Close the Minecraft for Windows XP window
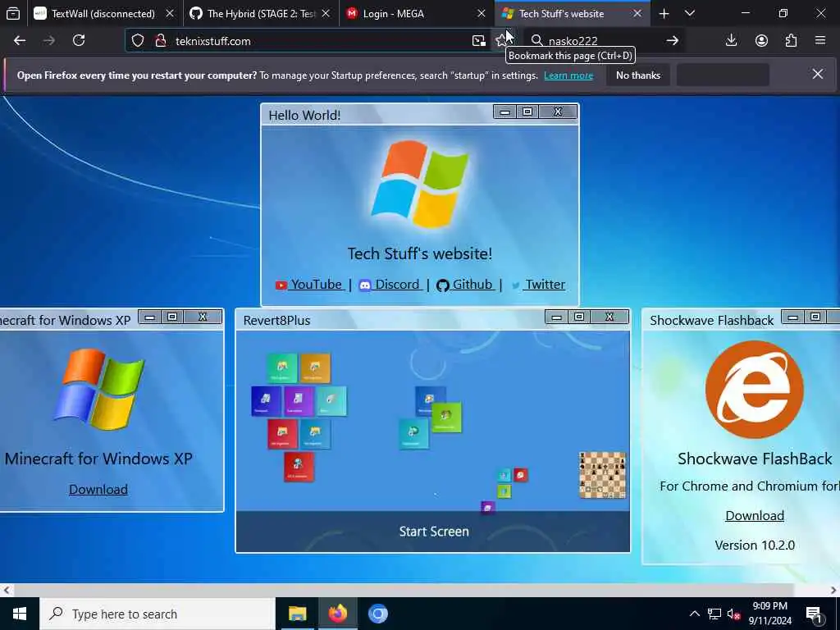This screenshot has height=630, width=840. [203, 317]
